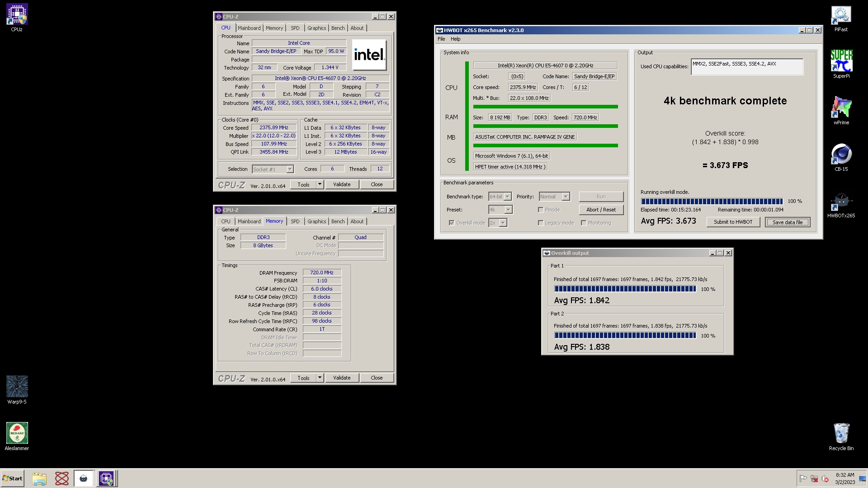Click the DRAM Frequency 720.0 MHz value
This screenshot has height=488, width=868.
(322, 273)
